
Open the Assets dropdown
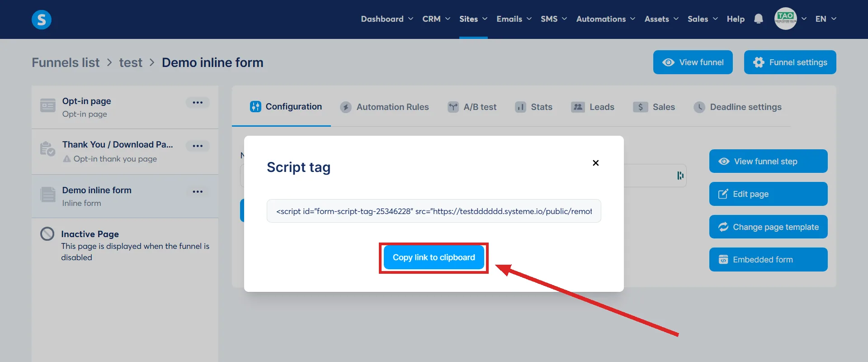(661, 19)
